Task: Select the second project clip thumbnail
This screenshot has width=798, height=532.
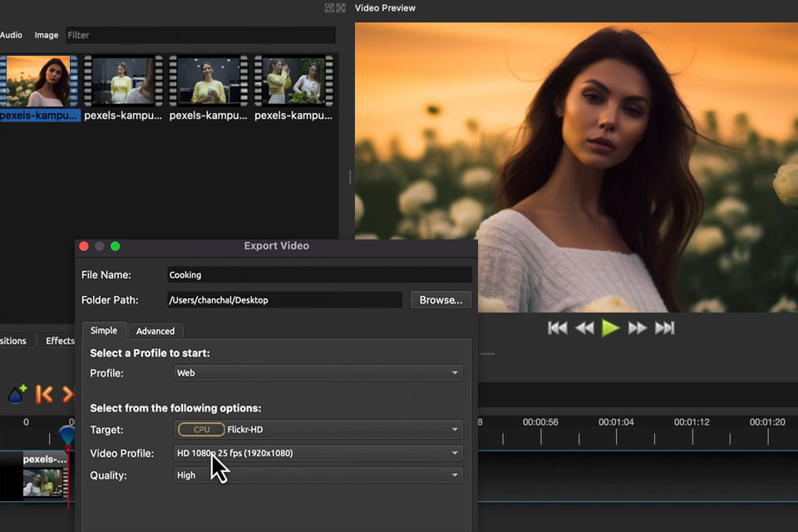Action: pos(123,81)
